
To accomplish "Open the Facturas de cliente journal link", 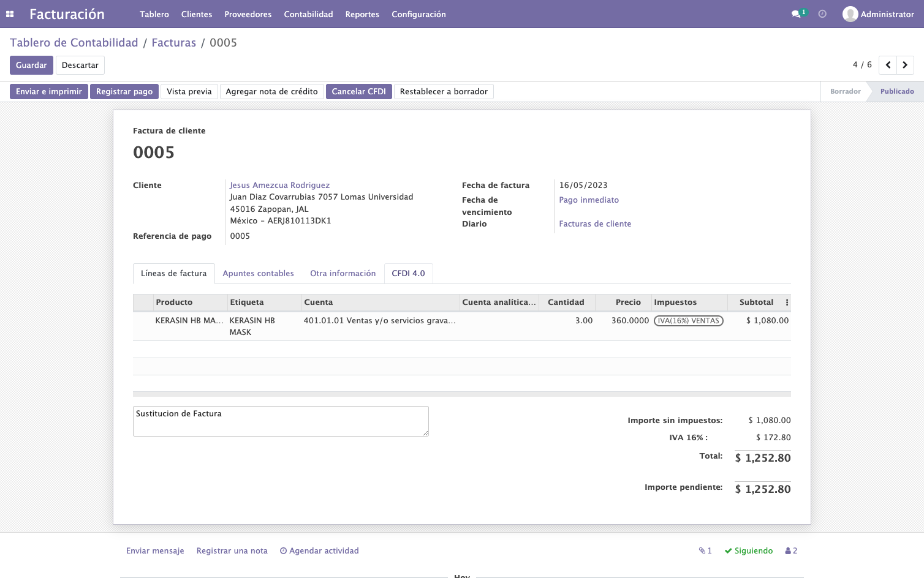I will coord(595,224).
